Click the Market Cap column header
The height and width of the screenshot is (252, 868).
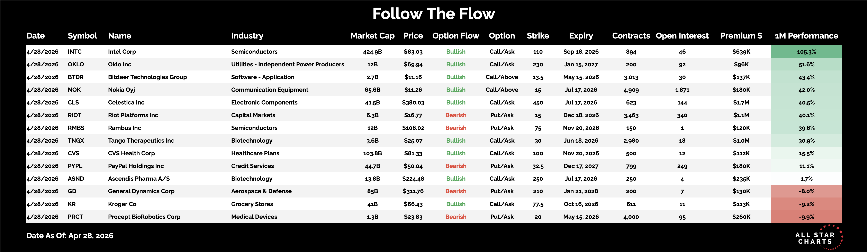[x=372, y=36]
